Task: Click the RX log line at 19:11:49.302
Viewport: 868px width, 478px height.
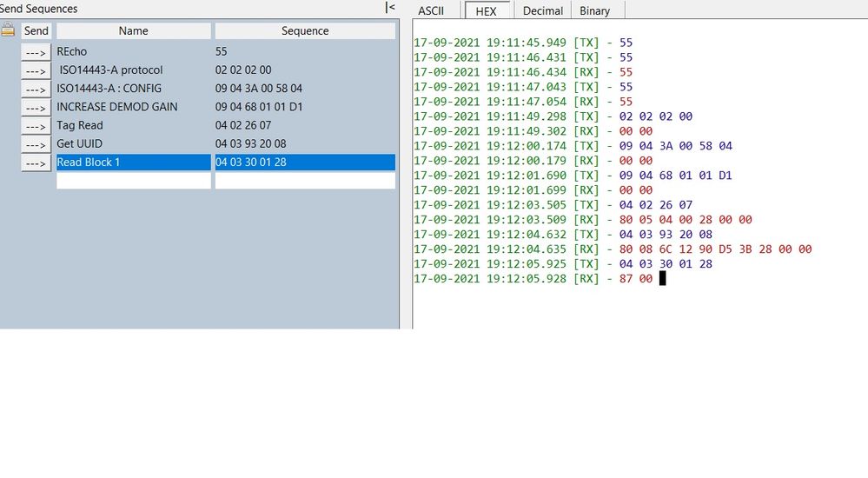Action: [533, 131]
